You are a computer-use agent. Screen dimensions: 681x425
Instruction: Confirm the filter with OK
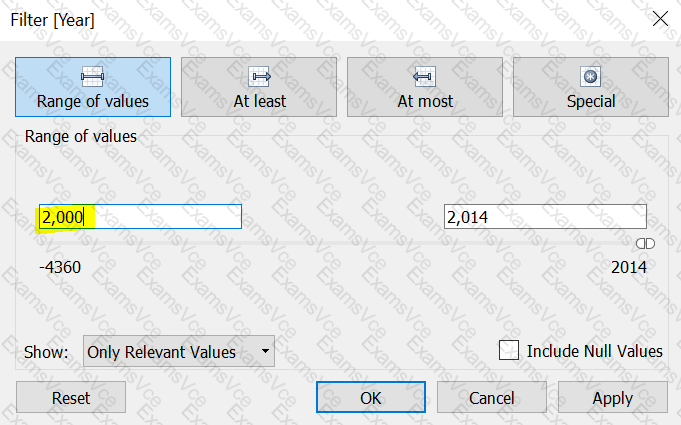tap(370, 397)
